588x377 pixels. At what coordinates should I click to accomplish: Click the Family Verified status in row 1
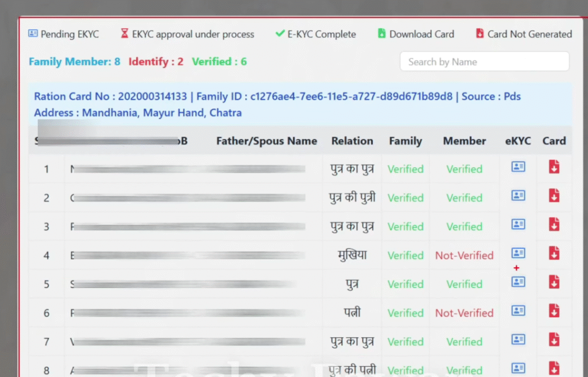tap(405, 170)
